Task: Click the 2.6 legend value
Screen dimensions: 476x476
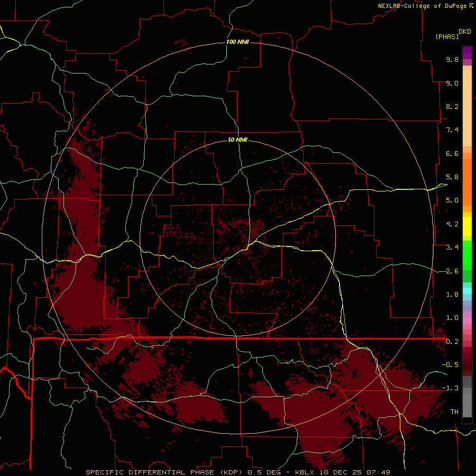Action: point(452,271)
